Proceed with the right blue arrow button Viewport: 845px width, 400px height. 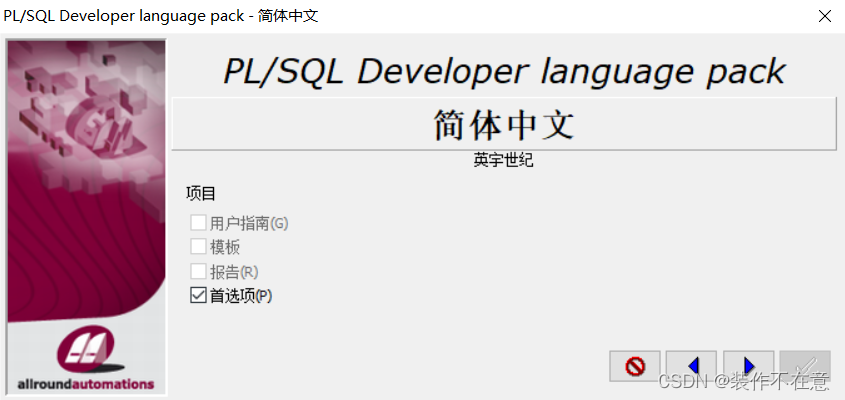749,366
